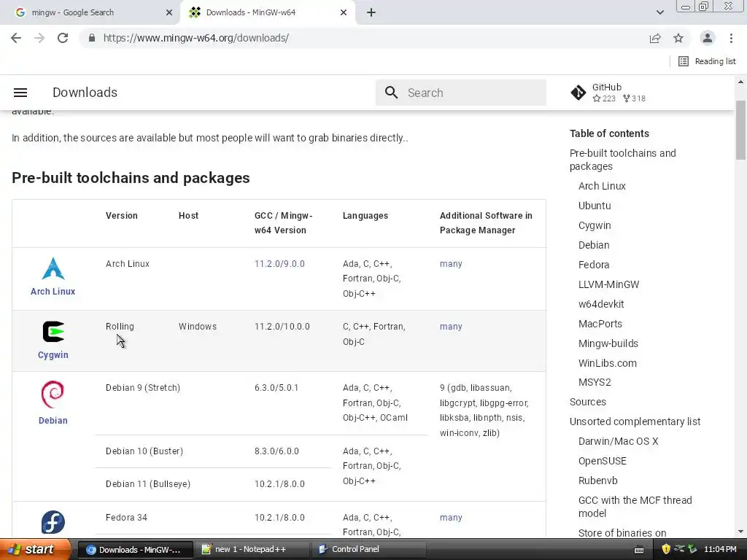Screen dimensions: 747x560
Task: Open the Cygwin text link
Action: [x=53, y=355]
